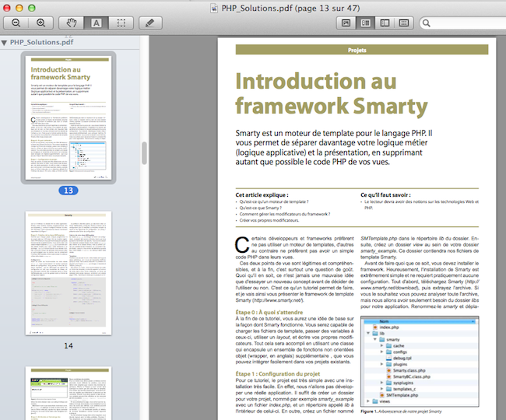This screenshot has width=506, height=420.
Task: Click Smarty.class.php in the figure tree
Action: tap(409, 370)
